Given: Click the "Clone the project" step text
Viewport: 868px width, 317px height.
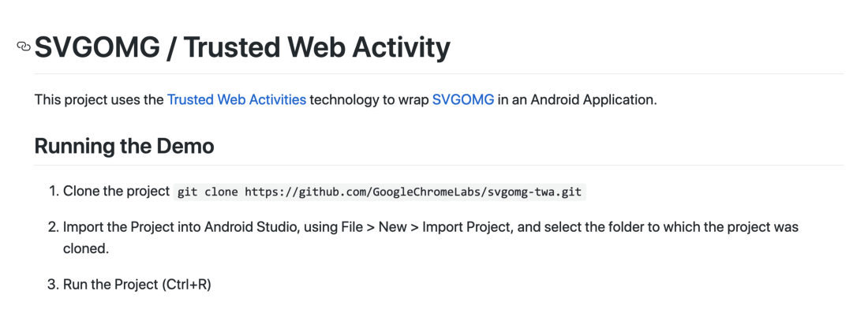Looking at the screenshot, I should (116, 192).
